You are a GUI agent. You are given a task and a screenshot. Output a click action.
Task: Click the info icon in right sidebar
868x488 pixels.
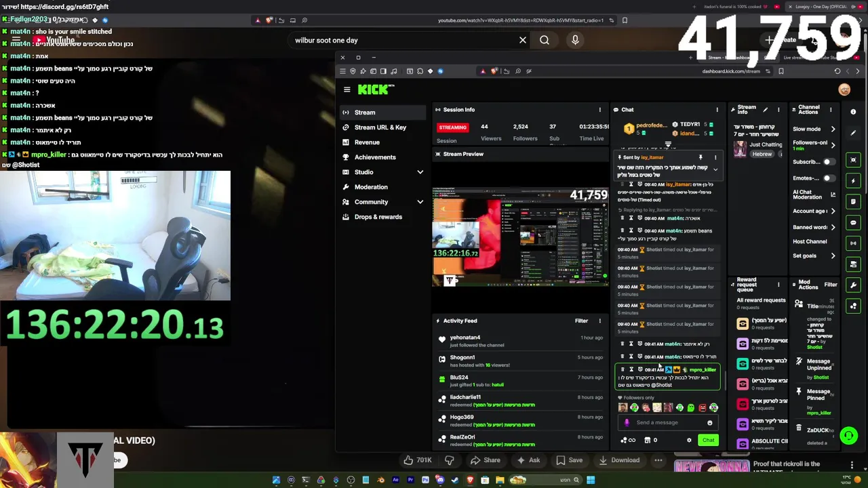(x=853, y=112)
